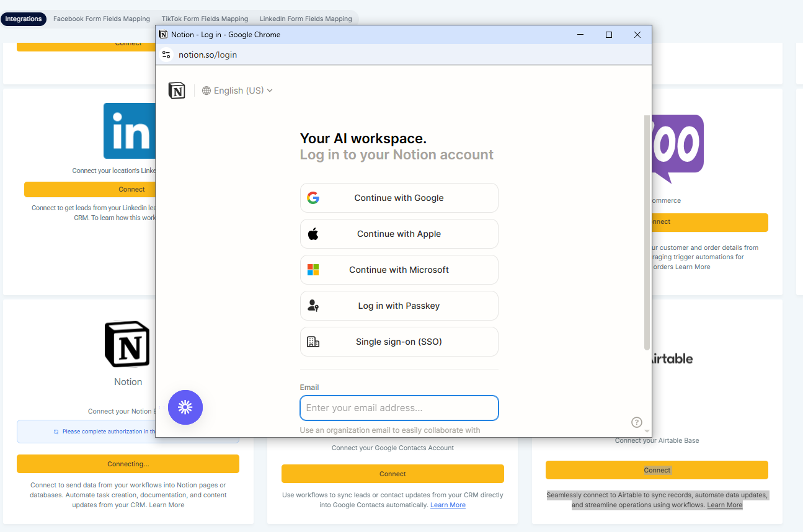Open Learn More link for WooCommerce orders

click(x=693, y=267)
